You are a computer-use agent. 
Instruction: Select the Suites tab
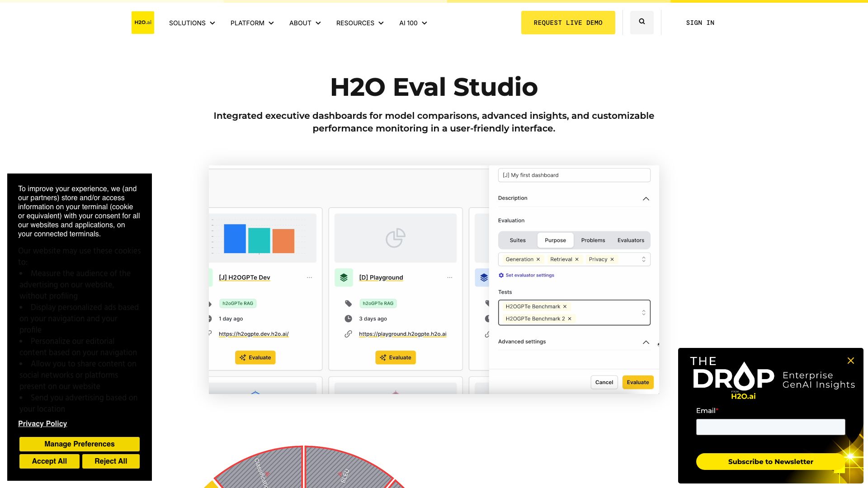pyautogui.click(x=517, y=240)
